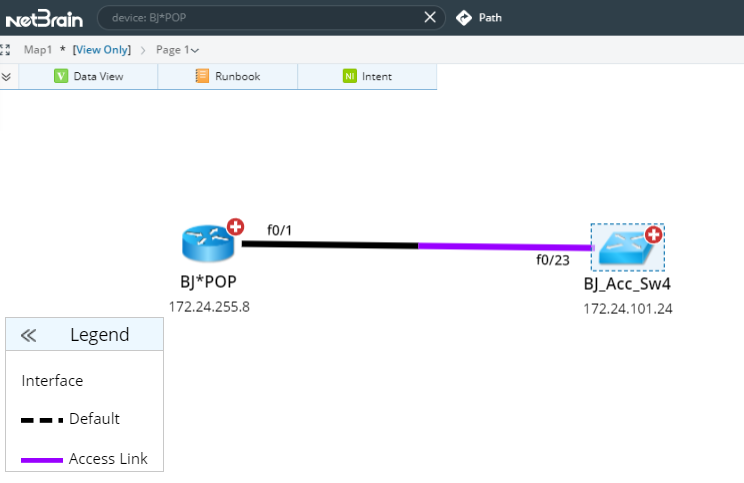Screen dimensions: 744x483
Task: Select the BJ_Acc_Sw4 switch icon
Action: click(x=623, y=249)
